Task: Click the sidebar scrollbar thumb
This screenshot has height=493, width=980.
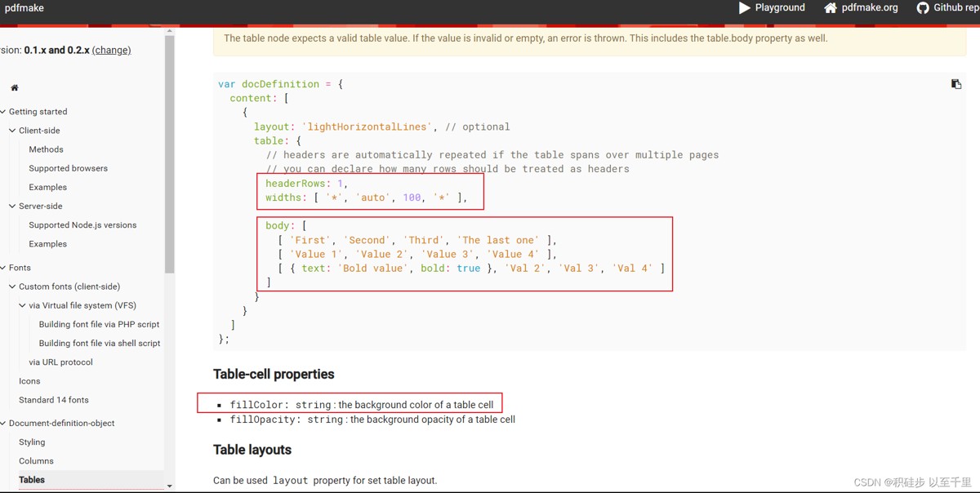Action: click(x=169, y=154)
